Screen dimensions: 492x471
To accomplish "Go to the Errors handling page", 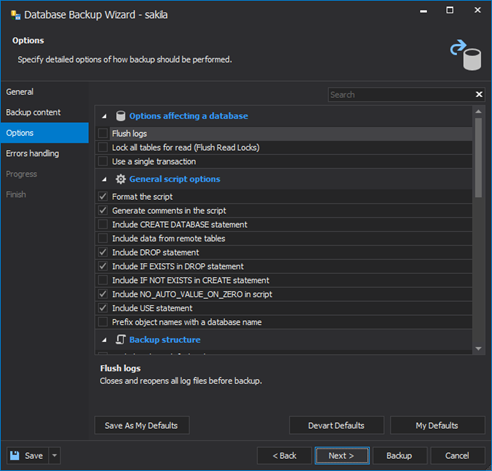I will click(45, 153).
